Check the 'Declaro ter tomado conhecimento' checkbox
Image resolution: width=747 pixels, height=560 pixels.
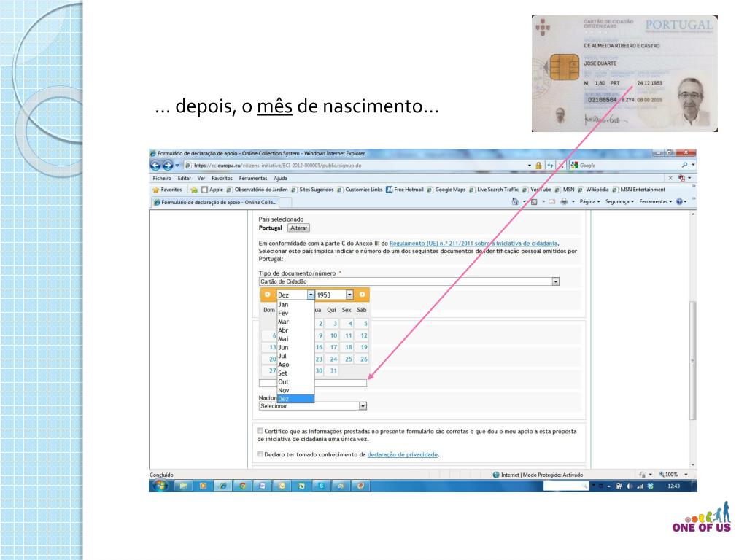pyautogui.click(x=260, y=454)
